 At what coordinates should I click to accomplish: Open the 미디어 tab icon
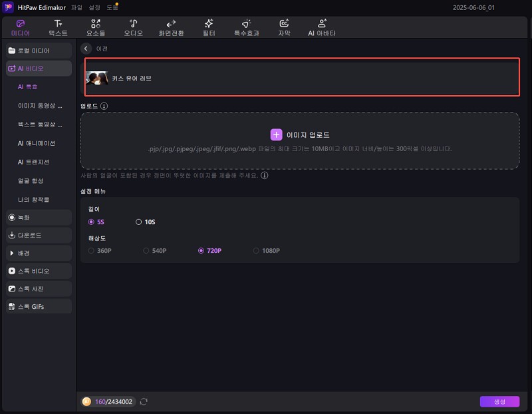pyautogui.click(x=21, y=23)
